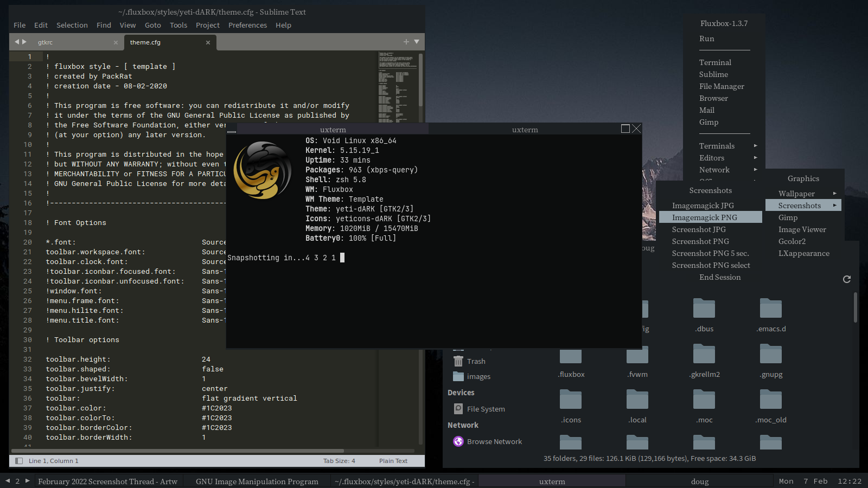Open the .icons folder
Viewport: 868px width, 488px height.
571,407
